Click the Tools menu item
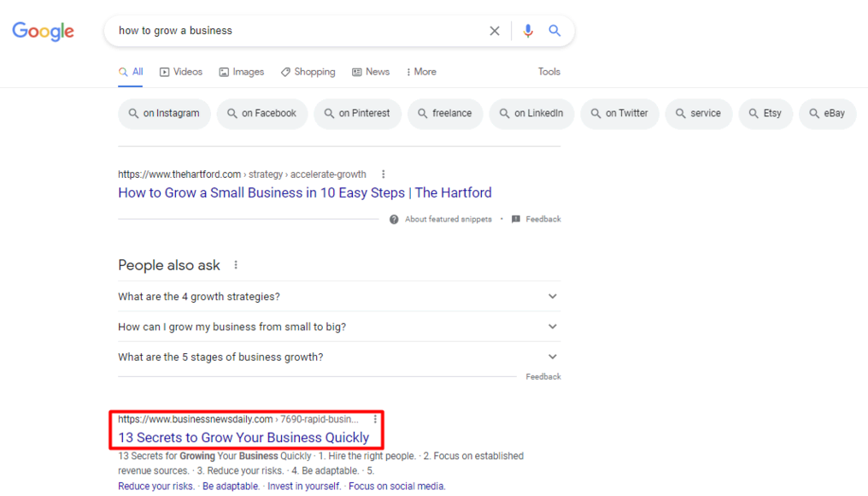 click(x=548, y=72)
